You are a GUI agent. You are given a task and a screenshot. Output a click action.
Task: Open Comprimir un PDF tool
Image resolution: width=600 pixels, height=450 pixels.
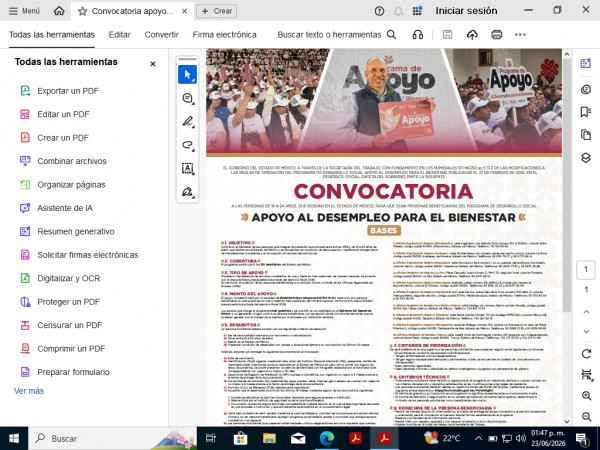click(62, 349)
